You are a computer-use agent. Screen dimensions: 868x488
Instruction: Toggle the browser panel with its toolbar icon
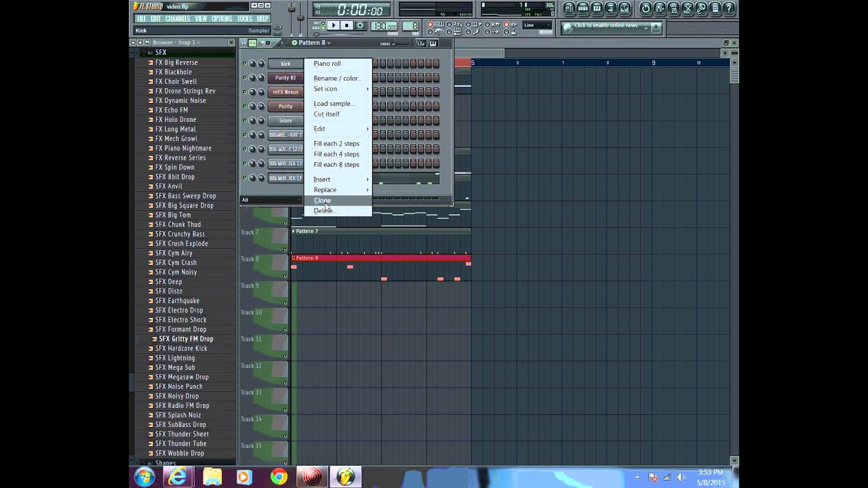tap(610, 9)
